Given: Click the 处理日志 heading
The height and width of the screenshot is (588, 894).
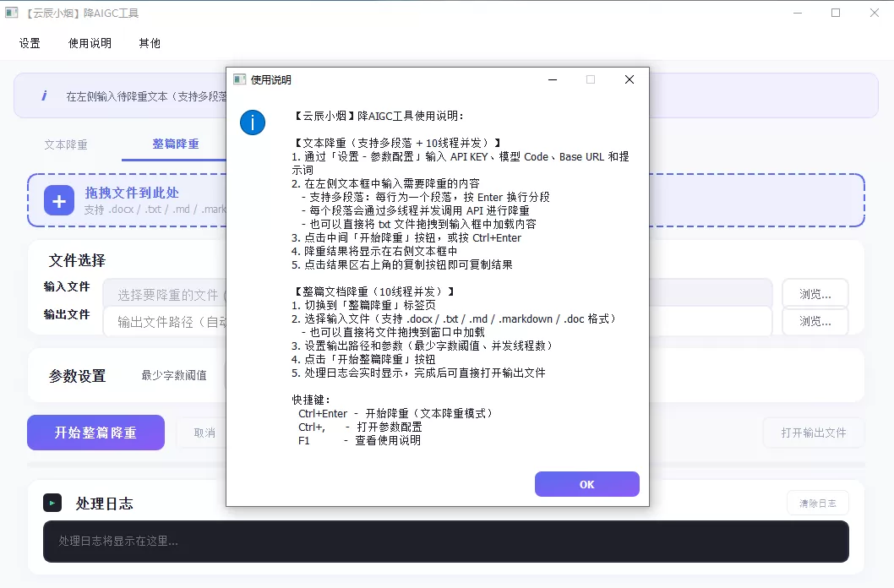Looking at the screenshot, I should pos(104,504).
